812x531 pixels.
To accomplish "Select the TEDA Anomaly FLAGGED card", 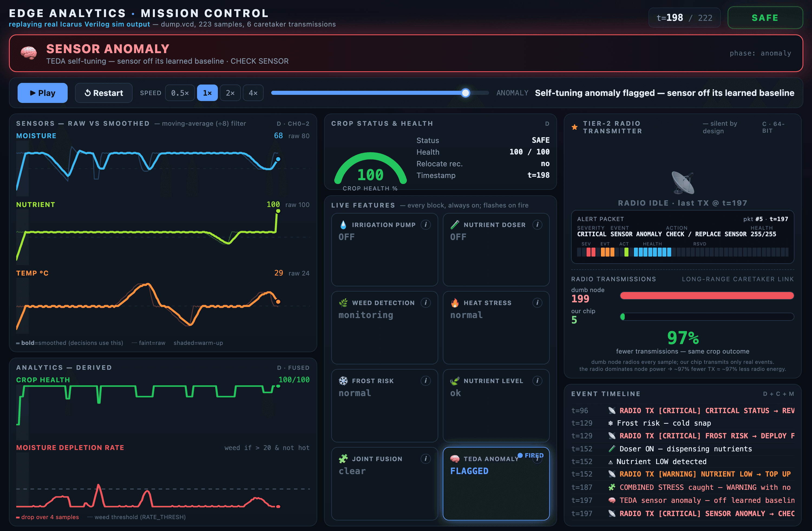I will click(496, 484).
